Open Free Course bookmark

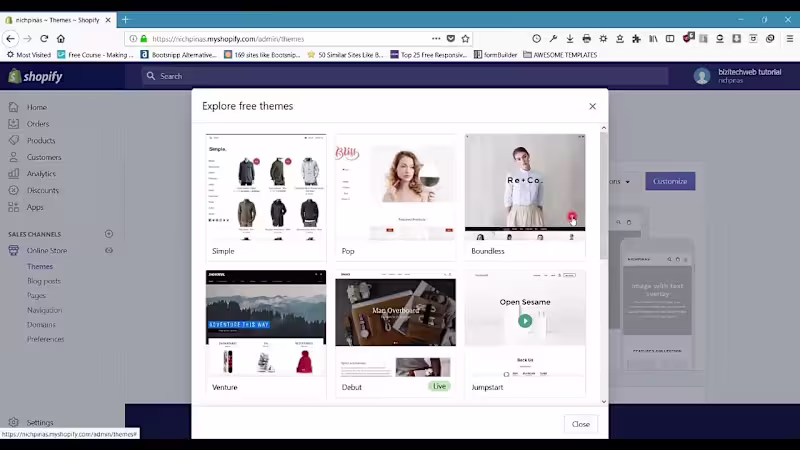[x=95, y=55]
